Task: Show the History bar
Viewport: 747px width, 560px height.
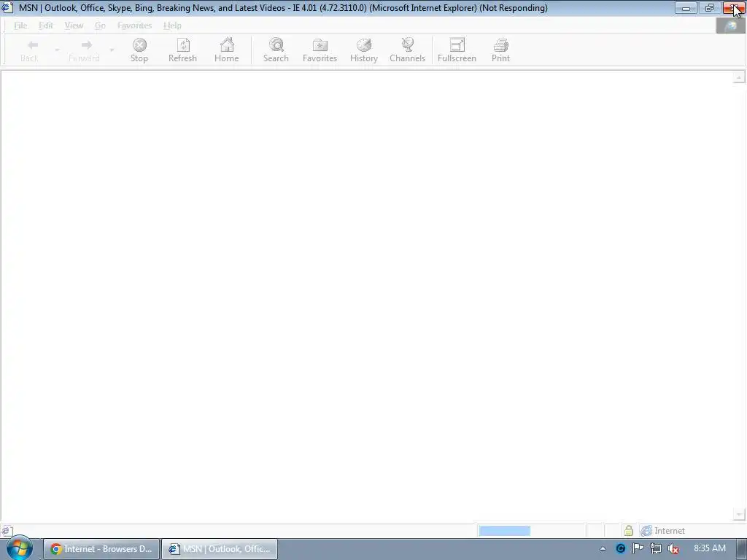Action: [363, 50]
